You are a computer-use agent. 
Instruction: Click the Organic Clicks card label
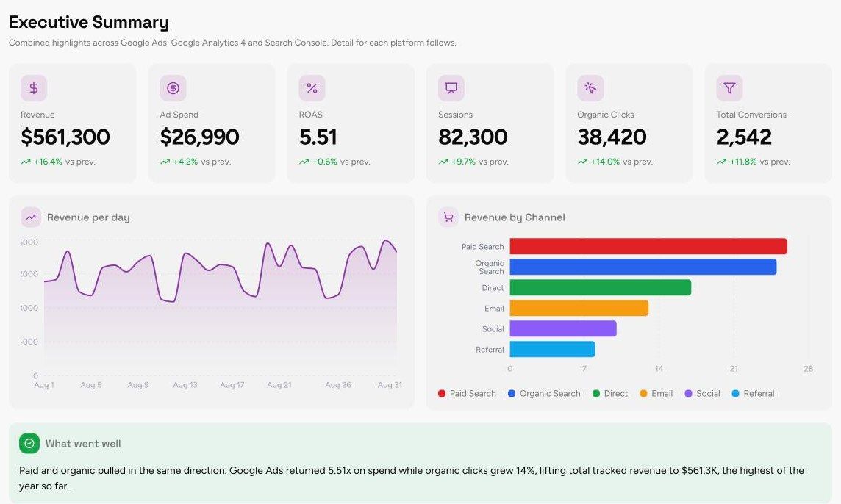[606, 115]
